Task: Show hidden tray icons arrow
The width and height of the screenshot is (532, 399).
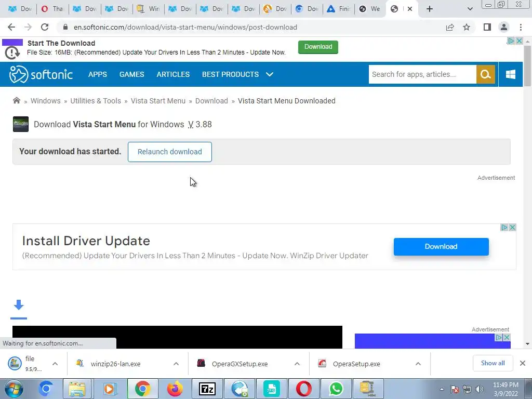Action: tap(442, 389)
